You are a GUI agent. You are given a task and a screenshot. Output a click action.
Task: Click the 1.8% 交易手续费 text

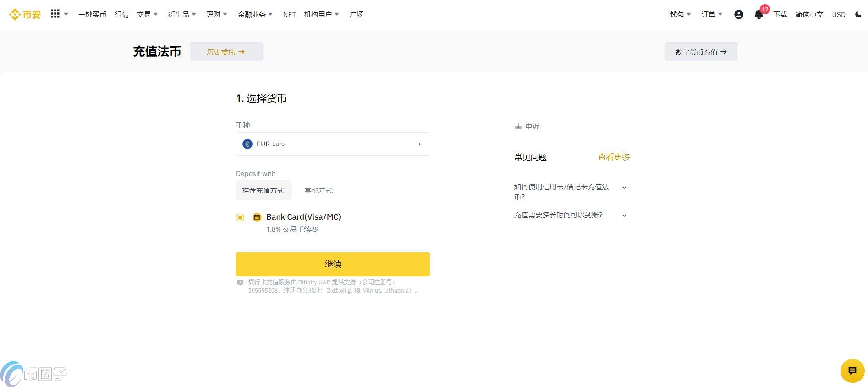click(292, 229)
